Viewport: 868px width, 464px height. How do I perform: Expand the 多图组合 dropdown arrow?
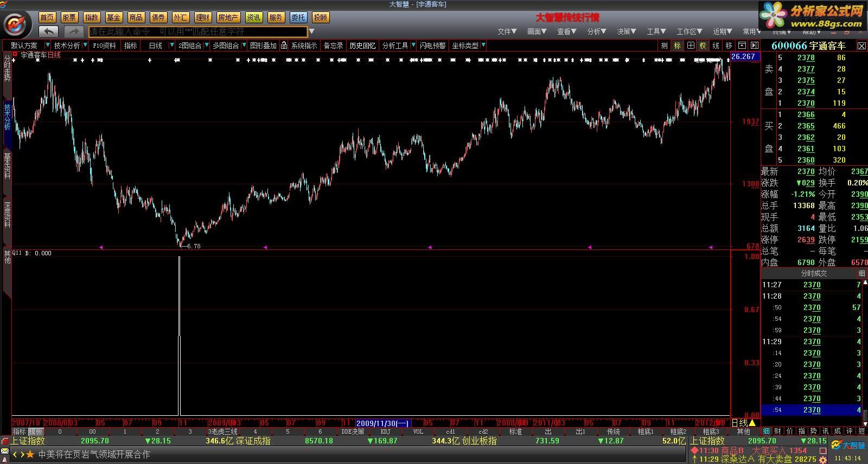244,46
